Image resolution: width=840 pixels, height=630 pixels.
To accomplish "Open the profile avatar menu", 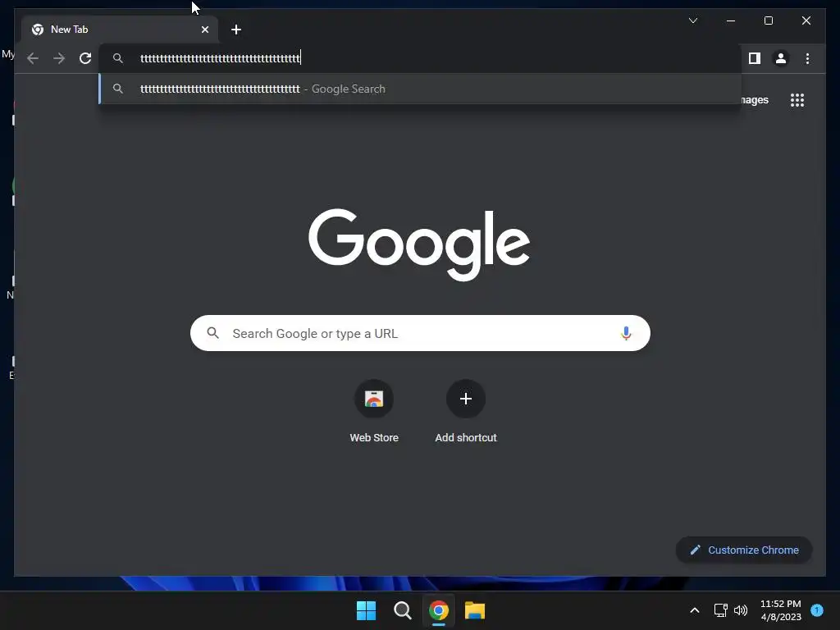I will click(x=781, y=58).
